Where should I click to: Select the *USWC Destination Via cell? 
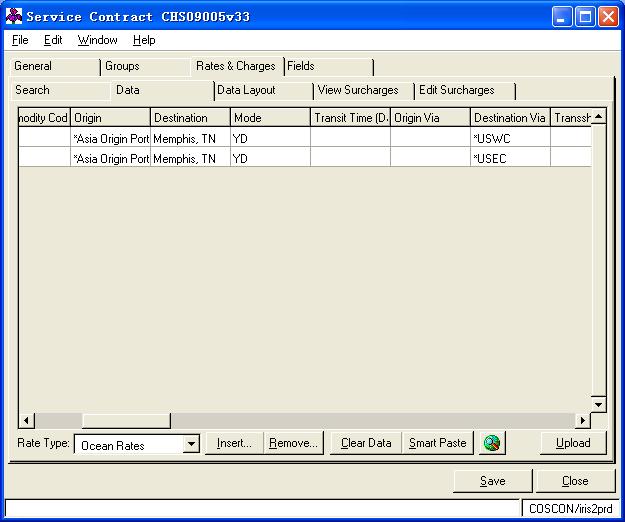tap(509, 138)
